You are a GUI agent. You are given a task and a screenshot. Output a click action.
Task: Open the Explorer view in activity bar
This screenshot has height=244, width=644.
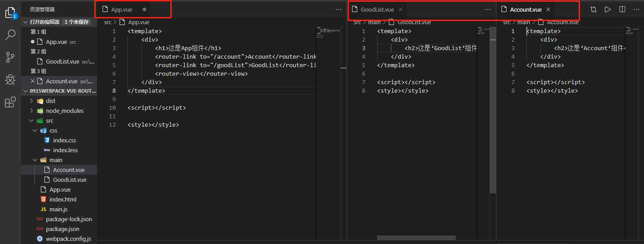(x=10, y=12)
